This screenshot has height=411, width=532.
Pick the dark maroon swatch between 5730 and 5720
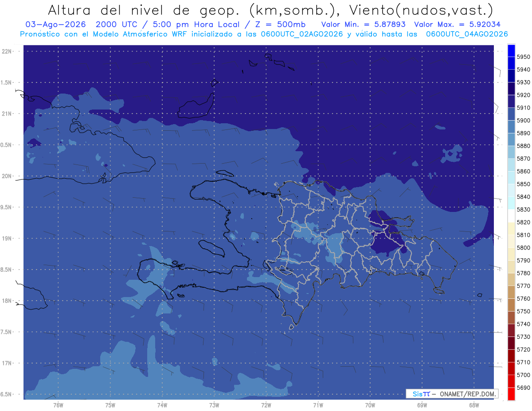click(511, 343)
